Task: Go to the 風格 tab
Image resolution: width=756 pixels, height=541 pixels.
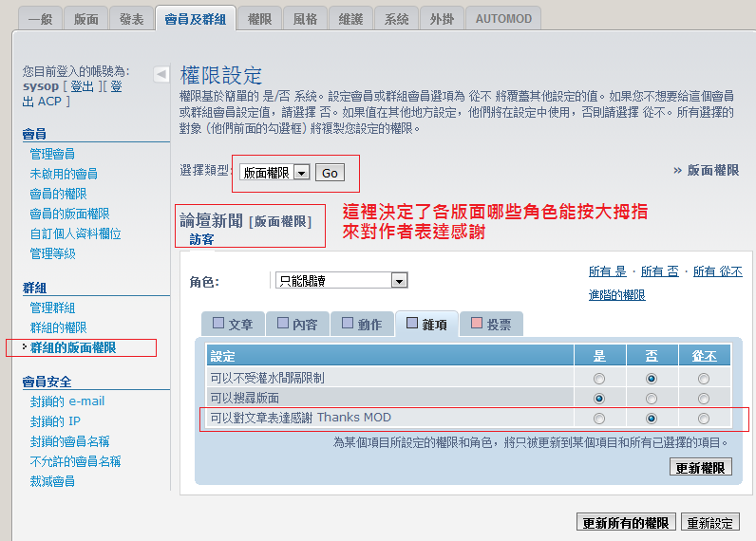Action: point(306,19)
